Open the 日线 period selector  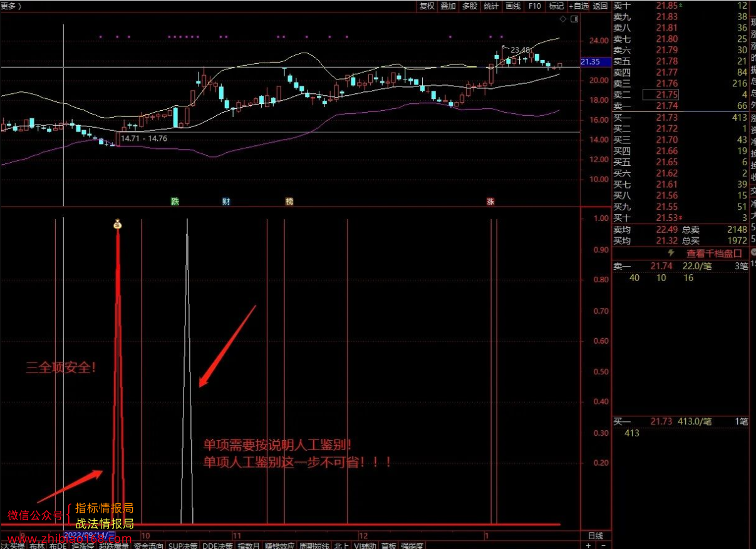pyautogui.click(x=596, y=536)
